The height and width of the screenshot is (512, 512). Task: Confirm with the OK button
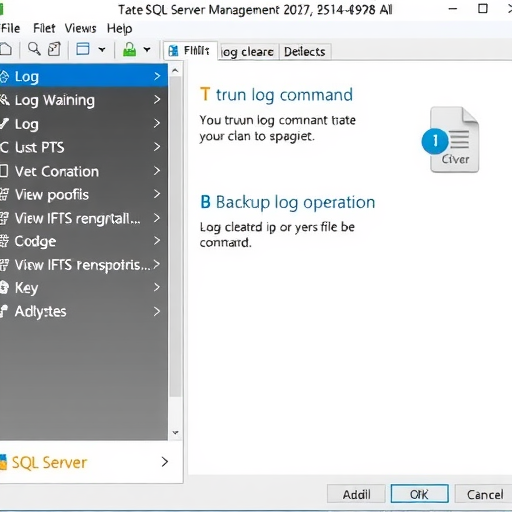419,494
